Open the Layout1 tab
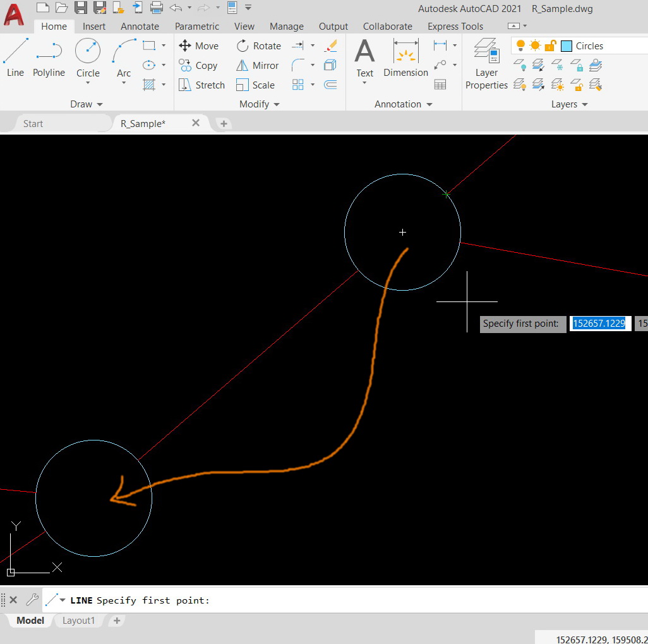The image size is (648, 644). tap(78, 621)
